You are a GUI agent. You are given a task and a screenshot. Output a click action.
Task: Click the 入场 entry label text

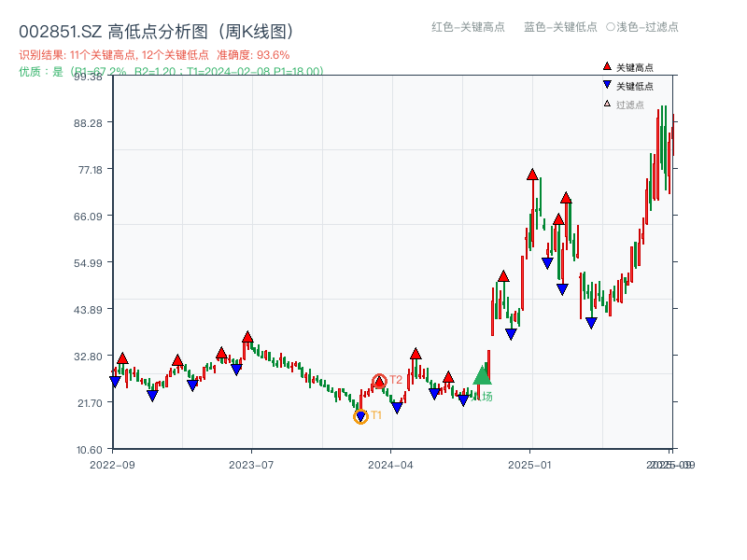pyautogui.click(x=482, y=397)
